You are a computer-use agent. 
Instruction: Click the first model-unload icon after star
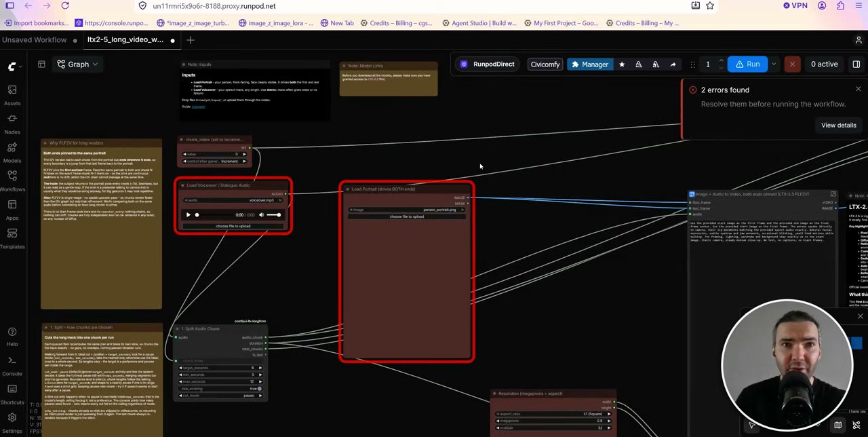[x=638, y=64]
